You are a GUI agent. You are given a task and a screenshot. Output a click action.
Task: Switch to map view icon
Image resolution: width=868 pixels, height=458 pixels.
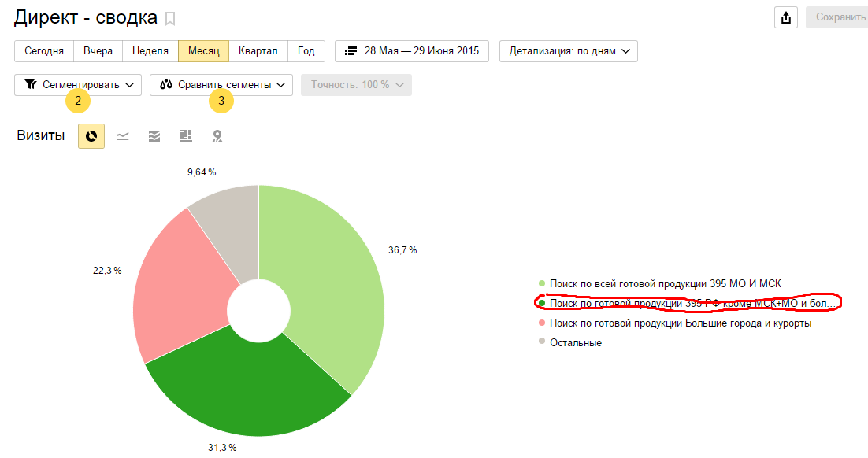click(217, 136)
